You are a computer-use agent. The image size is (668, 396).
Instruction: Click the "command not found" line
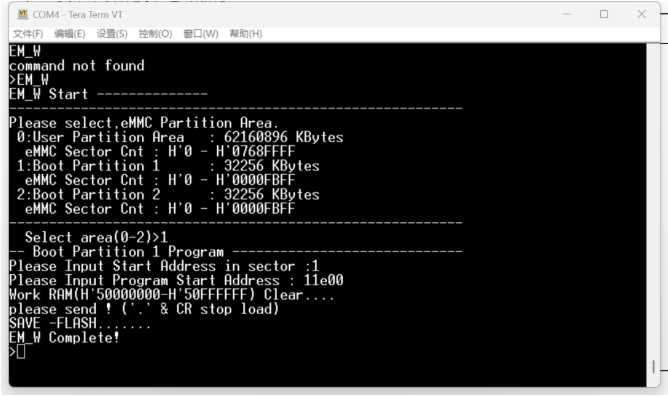(x=77, y=66)
